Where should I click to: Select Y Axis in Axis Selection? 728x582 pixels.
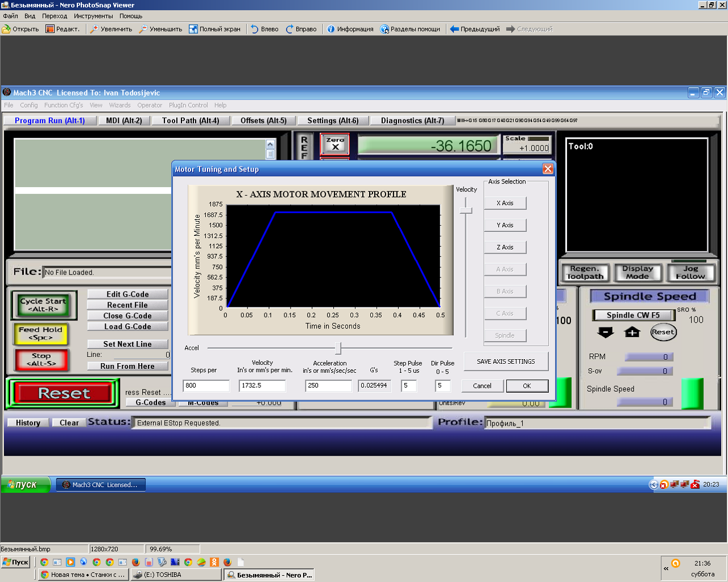(x=505, y=225)
